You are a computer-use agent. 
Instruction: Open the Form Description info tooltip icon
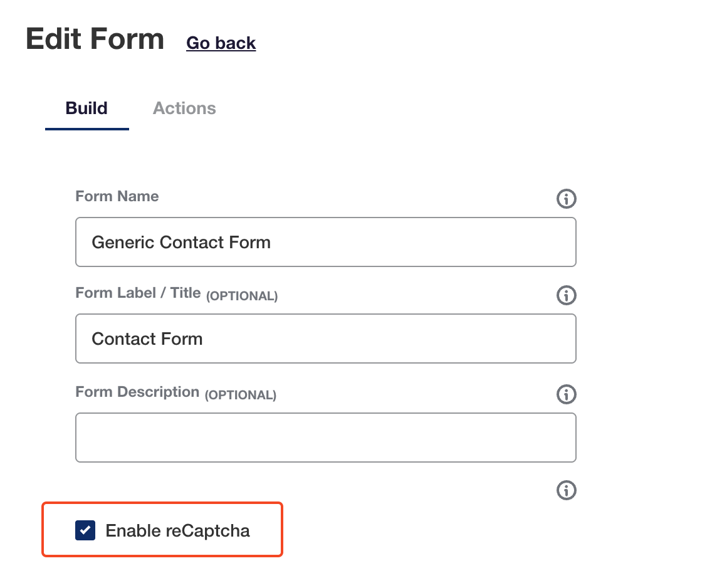(x=566, y=394)
